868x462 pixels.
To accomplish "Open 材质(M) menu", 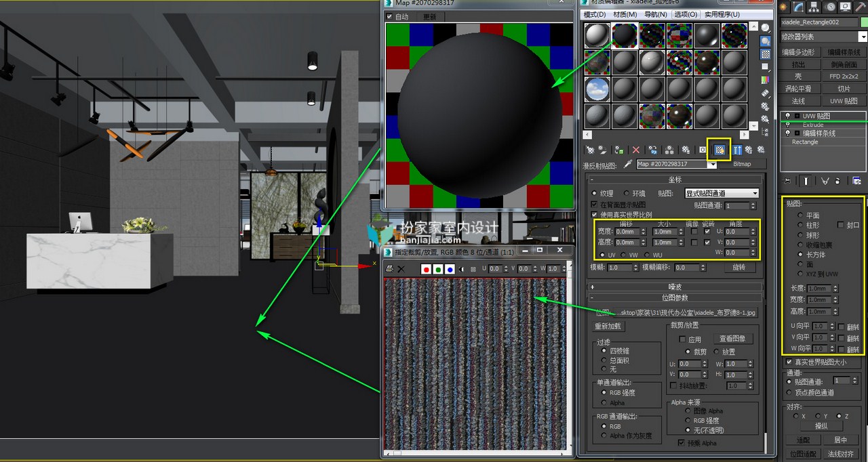I will [625, 14].
